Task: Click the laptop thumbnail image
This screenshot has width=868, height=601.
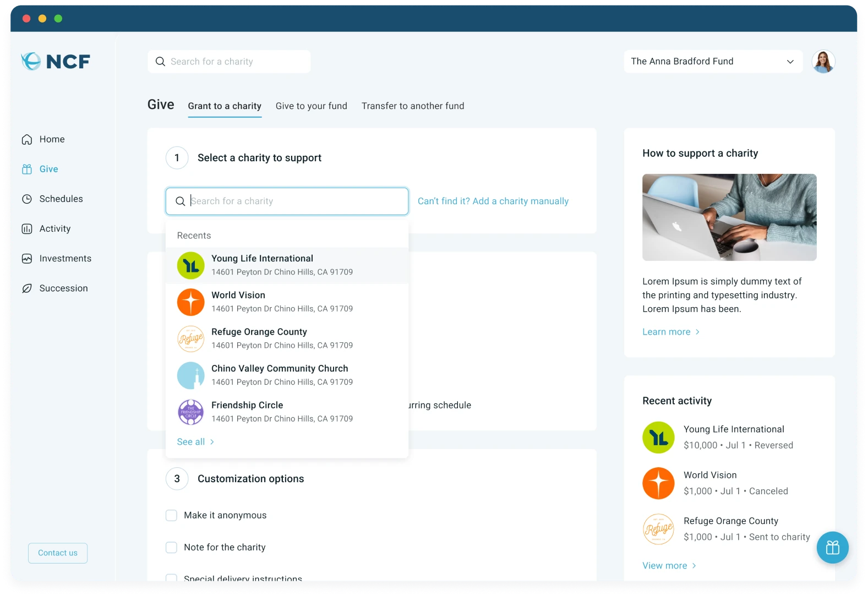Action: 729,217
